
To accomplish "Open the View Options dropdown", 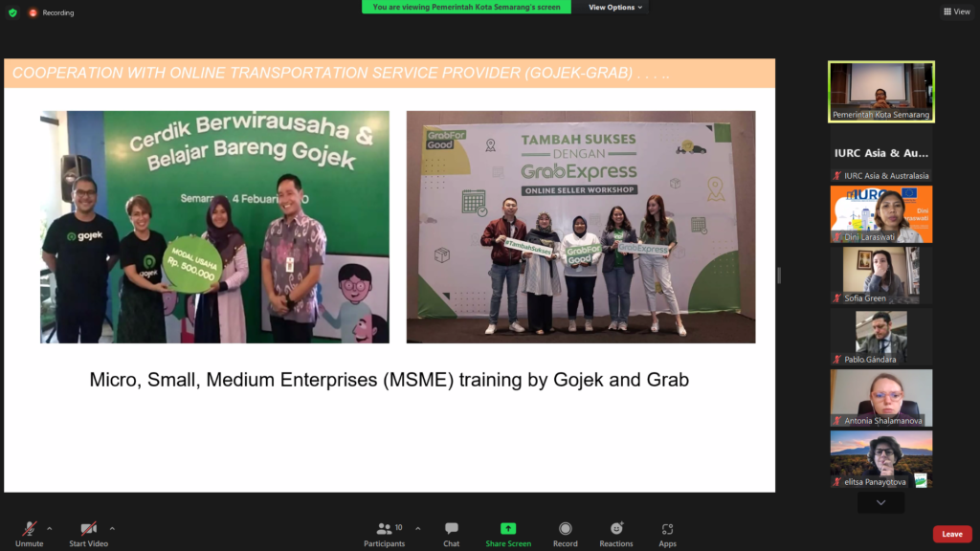I will (x=615, y=8).
